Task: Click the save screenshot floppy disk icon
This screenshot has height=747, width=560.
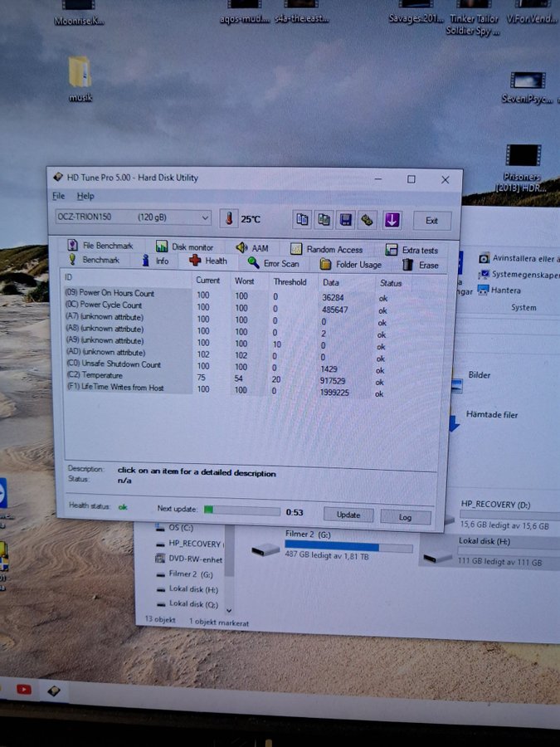Action: [346, 220]
